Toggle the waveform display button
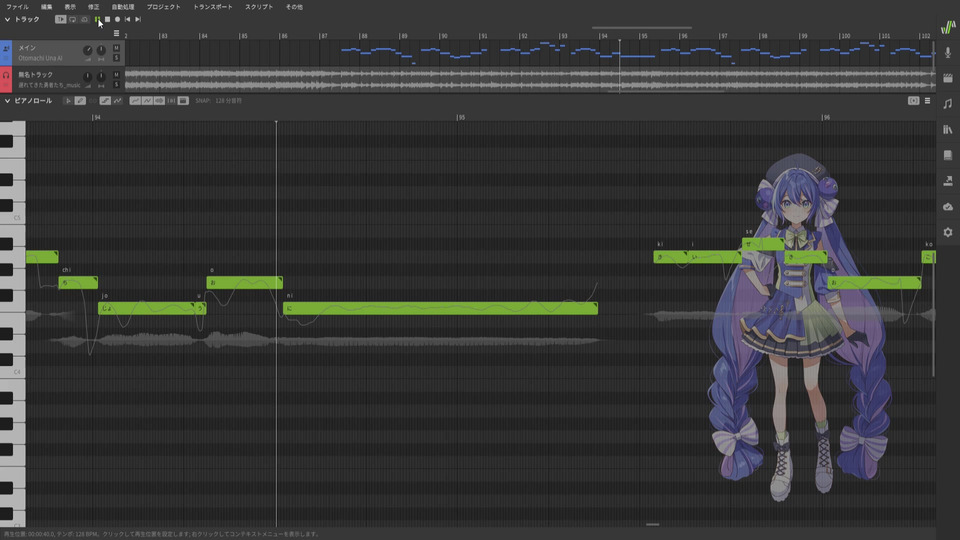 pos(159,100)
